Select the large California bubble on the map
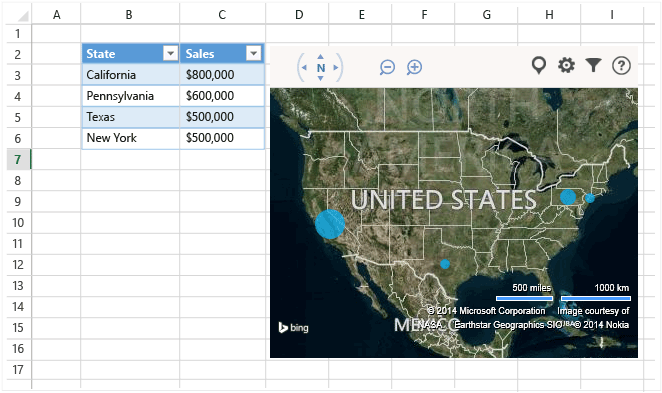Screen dimensions: 662x393 click(x=330, y=224)
